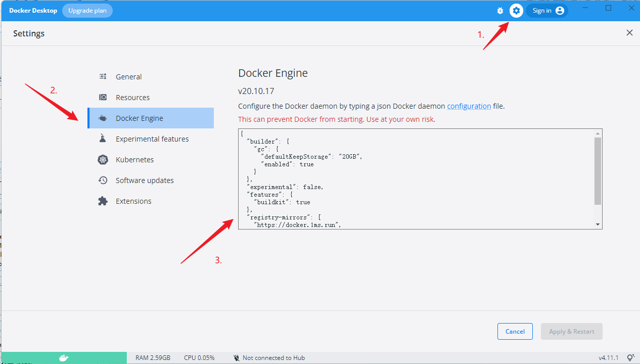Click the Cancel button
640x364 pixels.
pyautogui.click(x=515, y=331)
